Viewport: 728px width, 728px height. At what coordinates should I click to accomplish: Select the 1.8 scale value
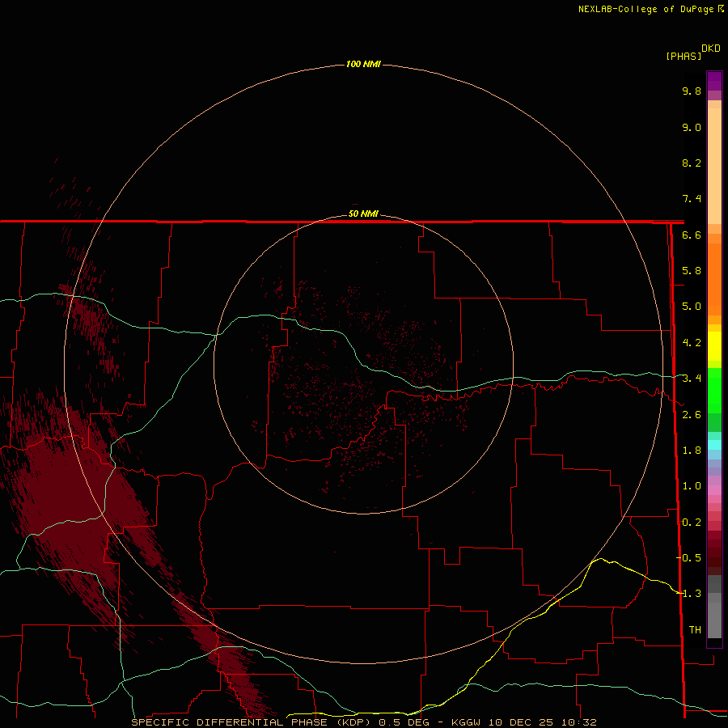pos(692,451)
